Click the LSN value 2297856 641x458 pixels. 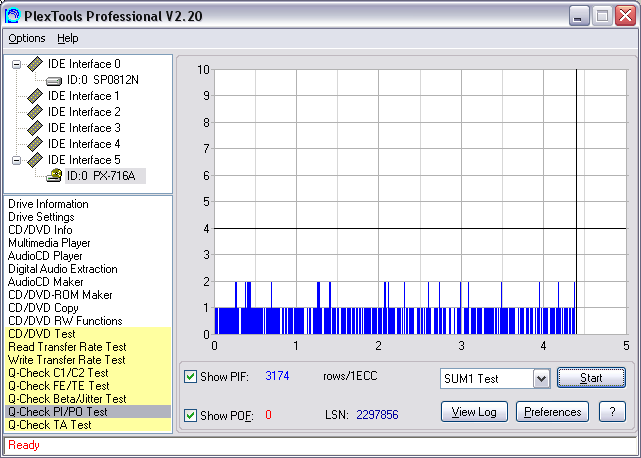[x=377, y=415]
